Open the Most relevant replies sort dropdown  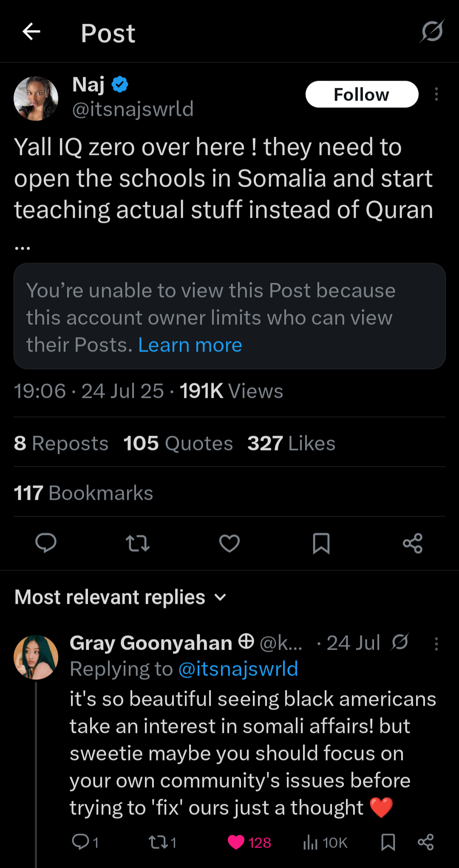point(220,597)
